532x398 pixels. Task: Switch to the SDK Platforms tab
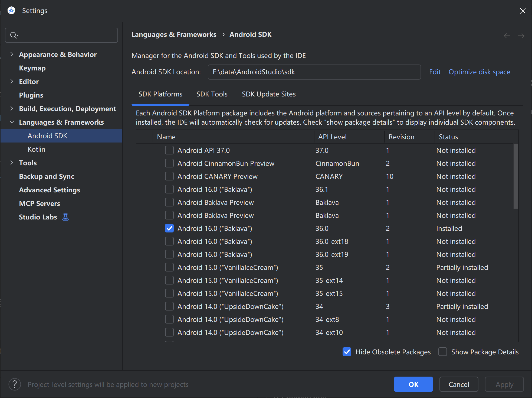pyautogui.click(x=160, y=94)
